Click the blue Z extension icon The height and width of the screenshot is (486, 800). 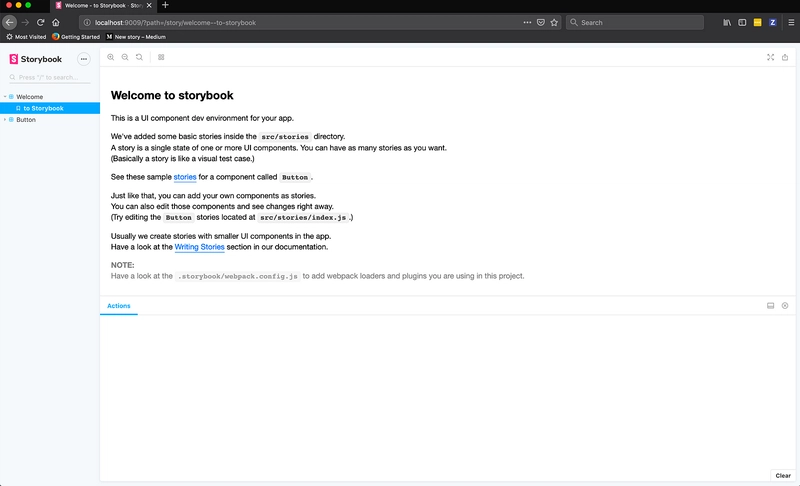(773, 22)
